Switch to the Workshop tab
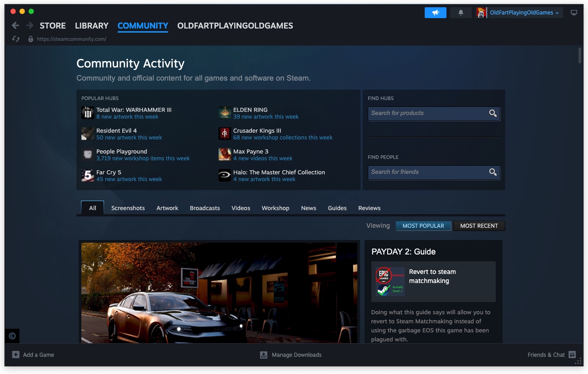This screenshot has width=588, height=374. [x=275, y=208]
